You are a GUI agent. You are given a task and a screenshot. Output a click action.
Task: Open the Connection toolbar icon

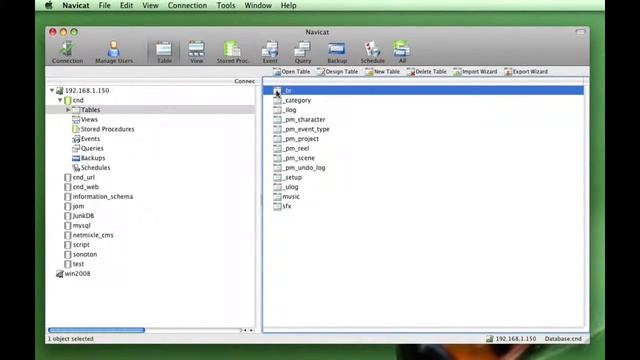point(67,52)
